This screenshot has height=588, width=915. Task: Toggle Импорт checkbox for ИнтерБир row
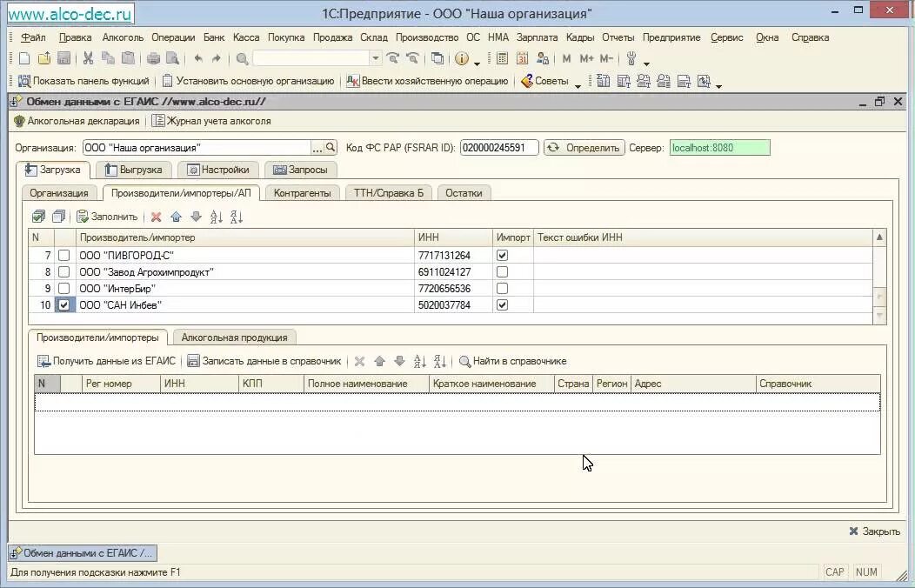502,288
